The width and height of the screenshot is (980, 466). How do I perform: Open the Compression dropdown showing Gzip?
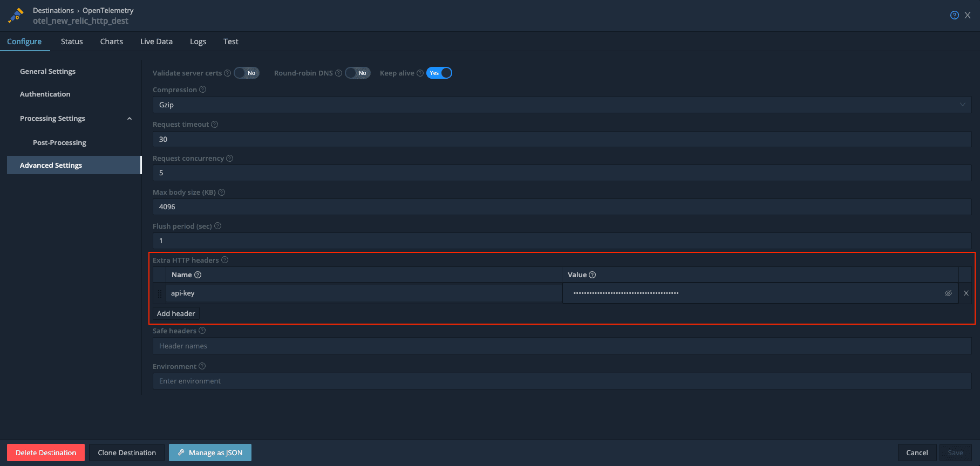[561, 105]
